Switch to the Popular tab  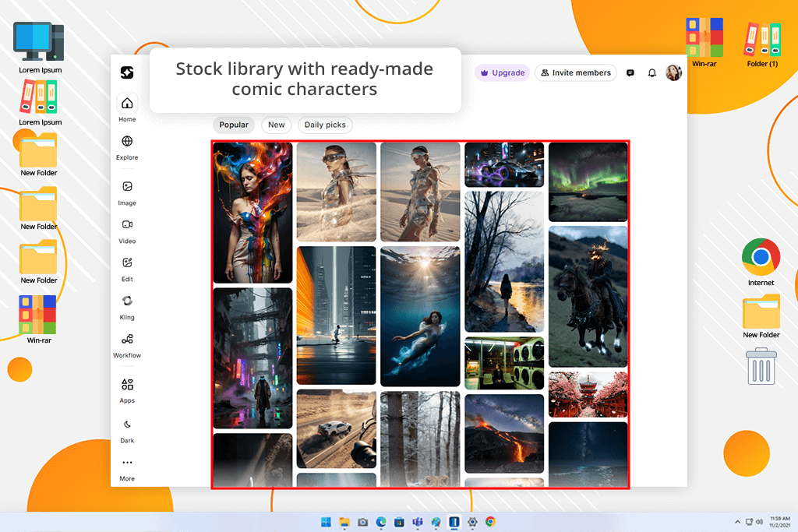234,125
